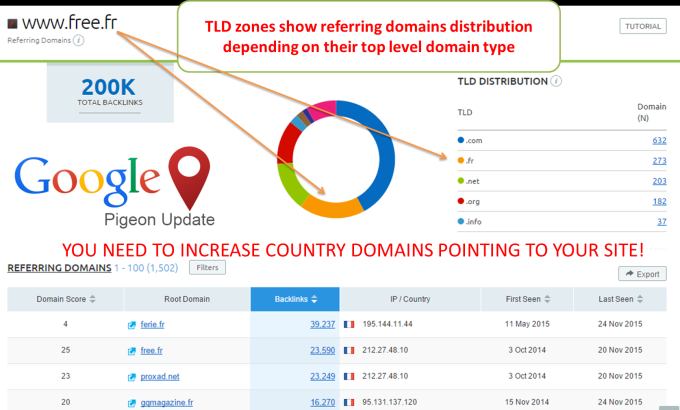This screenshot has height=410, width=680.
Task: Click the IP / Country column header
Action: point(410,299)
